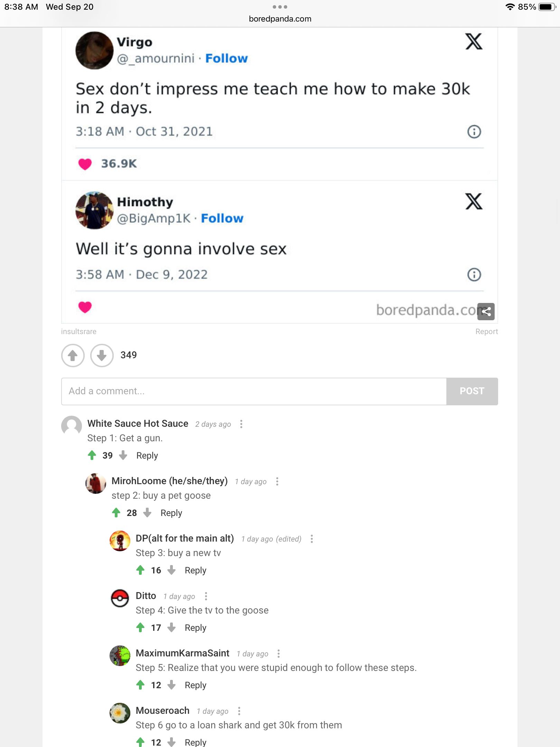Image resolution: width=560 pixels, height=747 pixels.
Task: Open options menu for MaximumKarmaSaint's comment
Action: (279, 654)
